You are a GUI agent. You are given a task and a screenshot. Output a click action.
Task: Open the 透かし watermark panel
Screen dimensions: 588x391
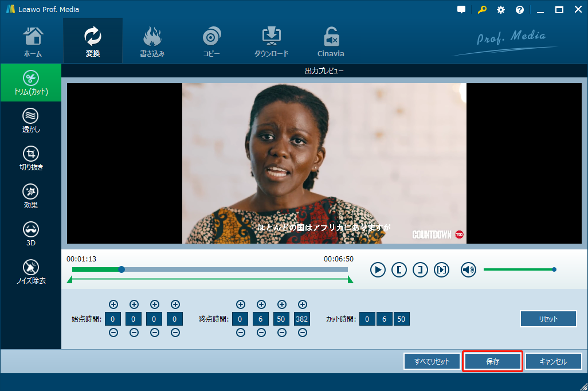[30, 121]
